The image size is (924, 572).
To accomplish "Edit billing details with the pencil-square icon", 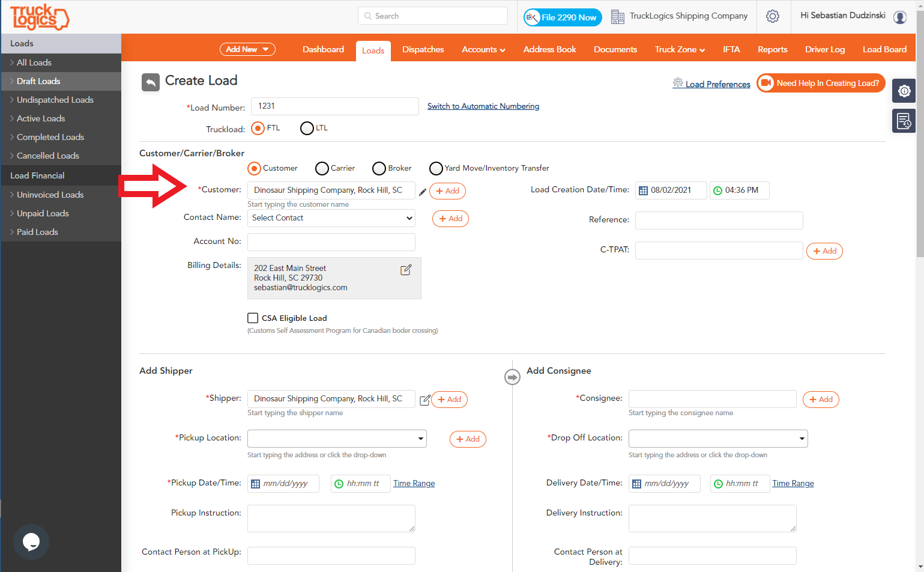I will [x=406, y=270].
